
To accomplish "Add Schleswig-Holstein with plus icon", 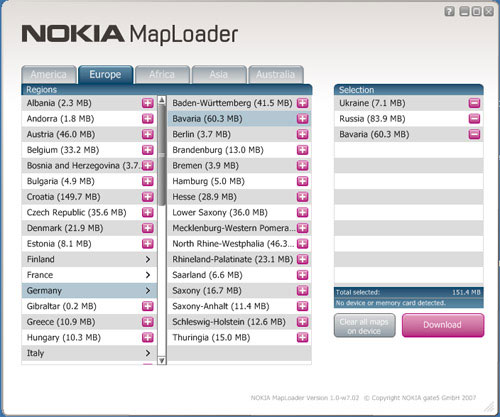I will click(x=302, y=322).
